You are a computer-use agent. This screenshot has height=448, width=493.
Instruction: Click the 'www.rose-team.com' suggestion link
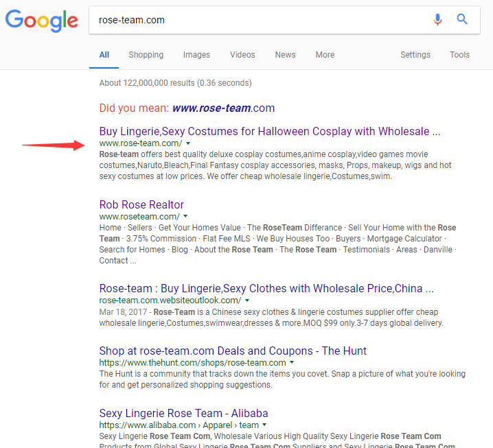point(224,108)
